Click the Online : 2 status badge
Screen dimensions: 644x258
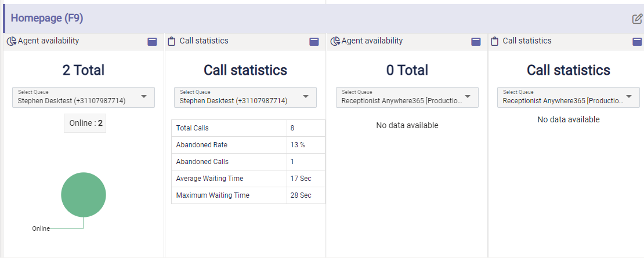coord(85,123)
